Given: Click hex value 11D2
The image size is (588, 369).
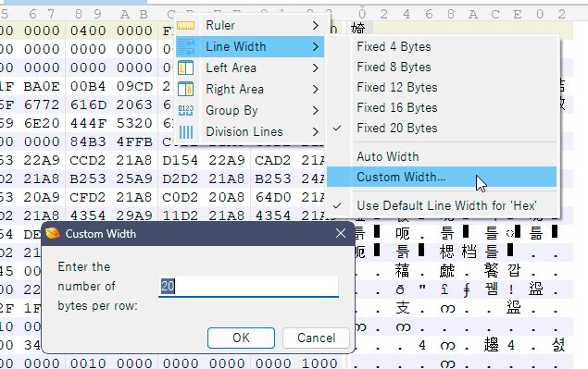Looking at the screenshot, I should (x=181, y=215).
